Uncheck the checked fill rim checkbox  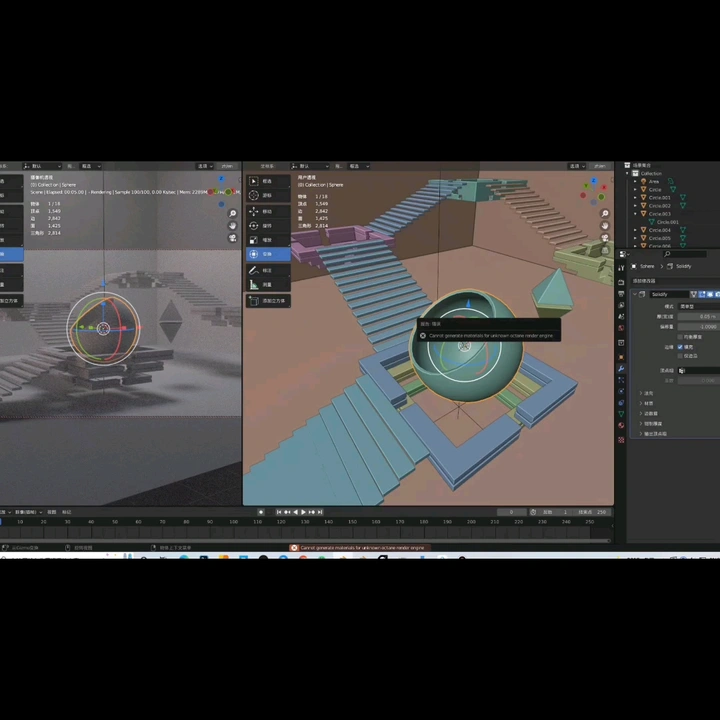[682, 347]
